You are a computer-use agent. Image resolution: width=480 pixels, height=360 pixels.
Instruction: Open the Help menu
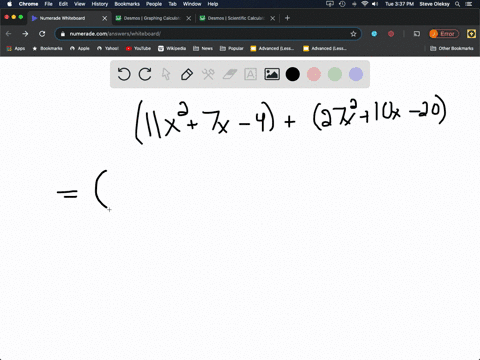tap(213, 4)
